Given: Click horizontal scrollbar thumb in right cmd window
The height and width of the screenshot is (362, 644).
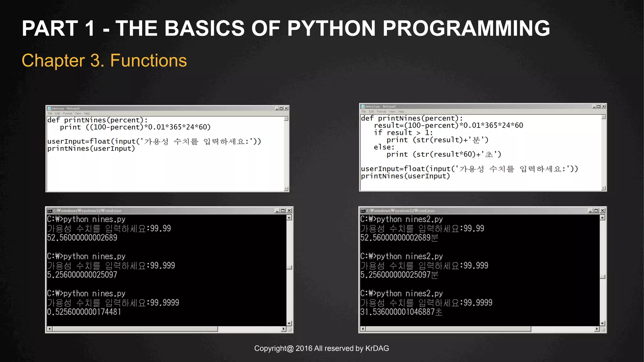Looking at the screenshot, I should tap(448, 329).
